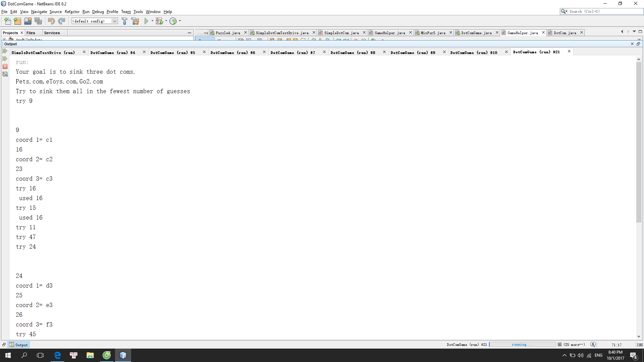Click the Clean and Build icon
The width and height of the screenshot is (644, 362).
pyautogui.click(x=135, y=21)
